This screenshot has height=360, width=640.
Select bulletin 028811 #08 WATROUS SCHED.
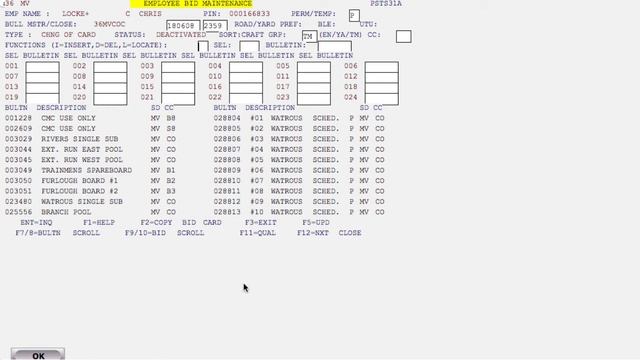[299, 191]
